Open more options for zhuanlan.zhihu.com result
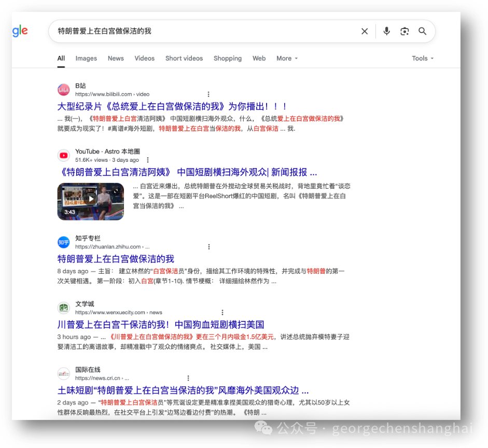Viewport: 488px width, 448px height. click(209, 247)
